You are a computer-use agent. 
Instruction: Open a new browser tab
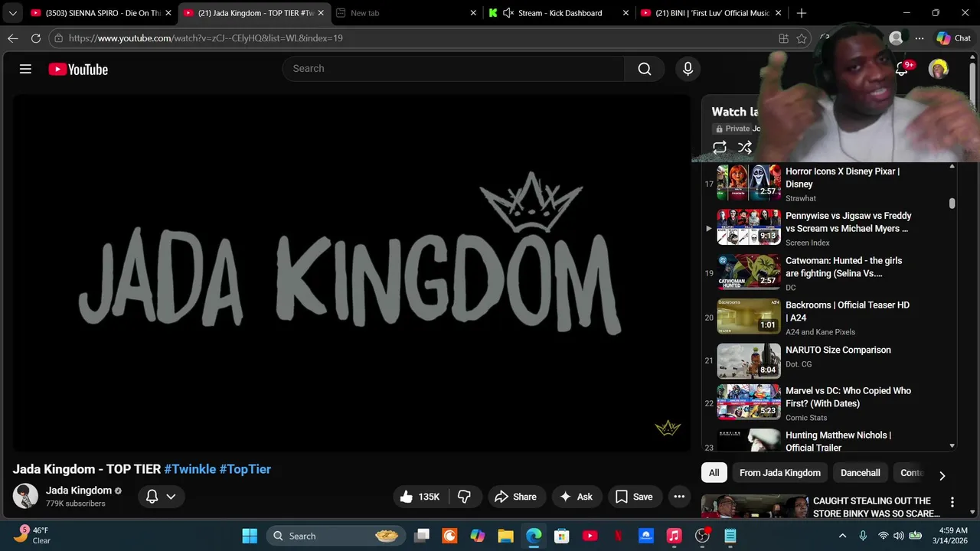(x=801, y=13)
